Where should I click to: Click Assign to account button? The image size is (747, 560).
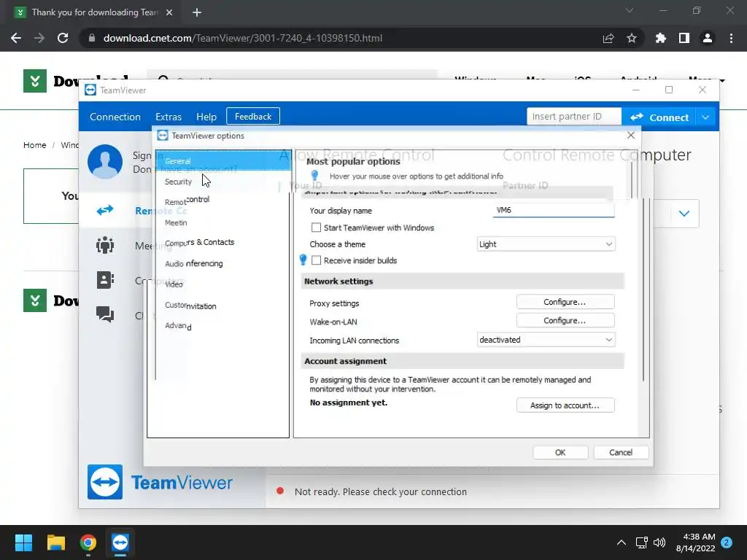pos(565,405)
